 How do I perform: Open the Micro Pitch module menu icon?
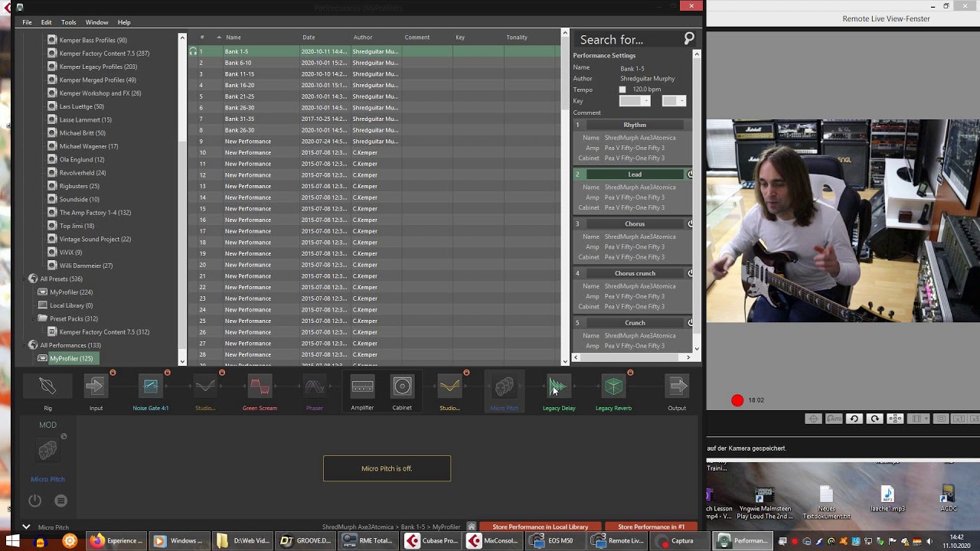[x=61, y=500]
